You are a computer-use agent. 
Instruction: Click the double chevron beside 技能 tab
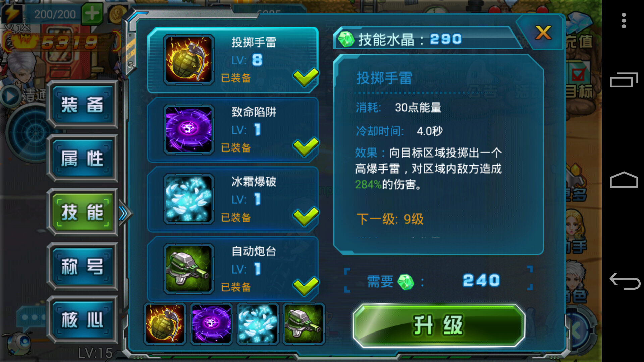(x=124, y=213)
